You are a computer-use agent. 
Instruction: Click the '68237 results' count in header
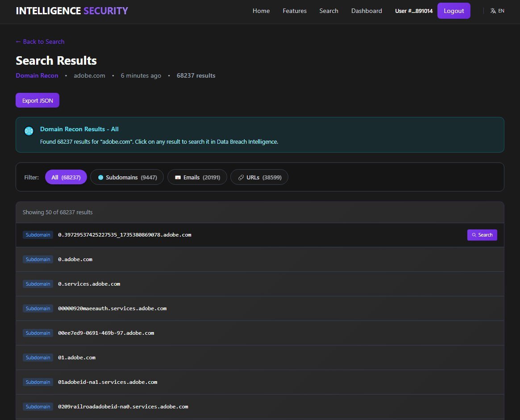[x=196, y=75]
